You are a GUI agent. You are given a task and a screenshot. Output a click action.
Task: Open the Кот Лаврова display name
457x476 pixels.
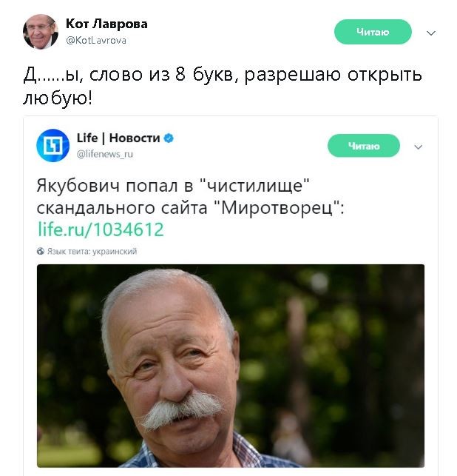pyautogui.click(x=106, y=24)
